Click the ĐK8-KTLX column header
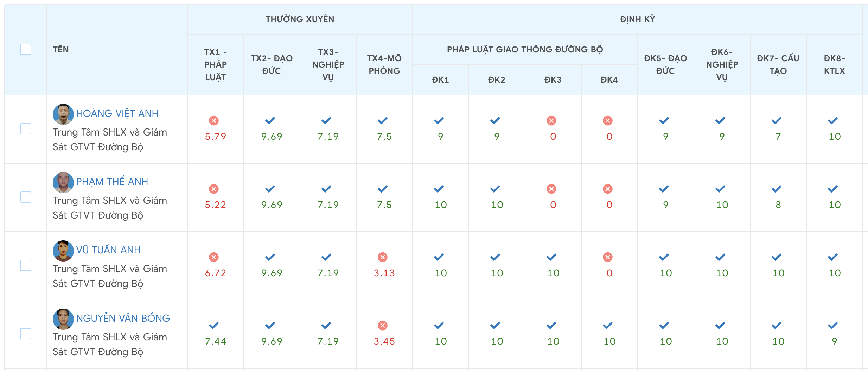Image resolution: width=868 pixels, height=371 pixels. click(x=834, y=64)
